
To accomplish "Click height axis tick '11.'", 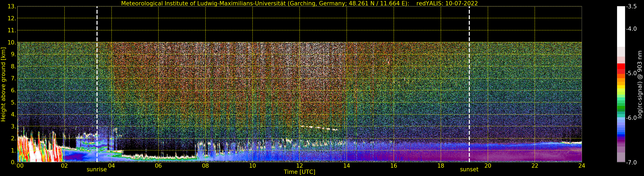I will 12,31.
